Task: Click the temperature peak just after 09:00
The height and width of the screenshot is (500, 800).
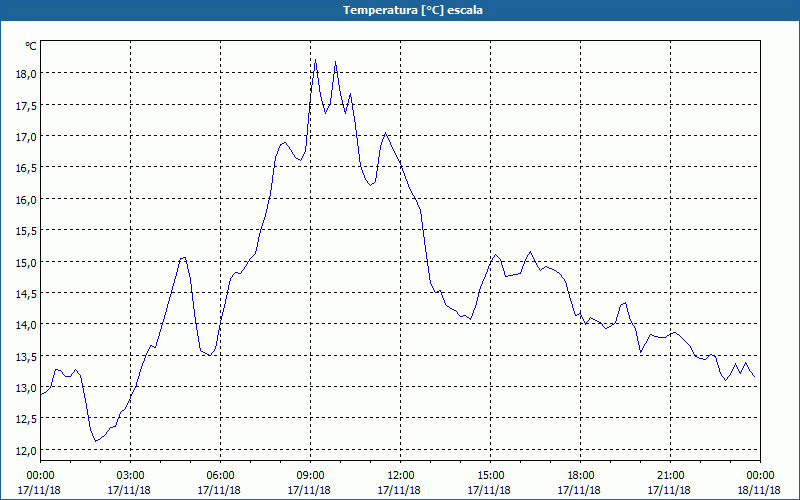Action: (315, 60)
